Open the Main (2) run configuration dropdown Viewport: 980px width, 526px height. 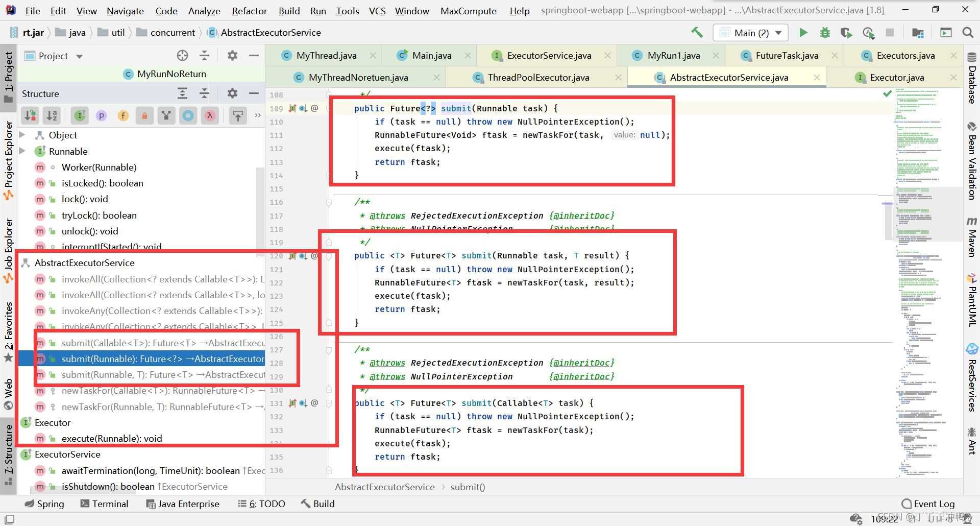coord(750,33)
